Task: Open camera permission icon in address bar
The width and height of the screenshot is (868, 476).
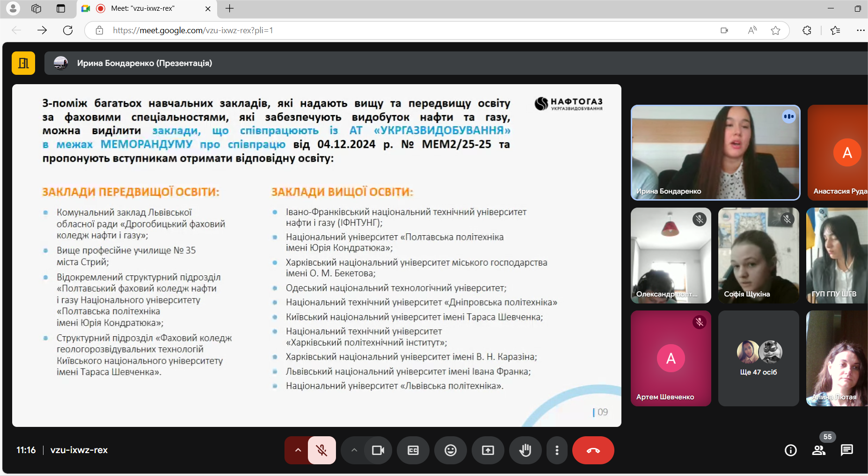Action: [724, 30]
